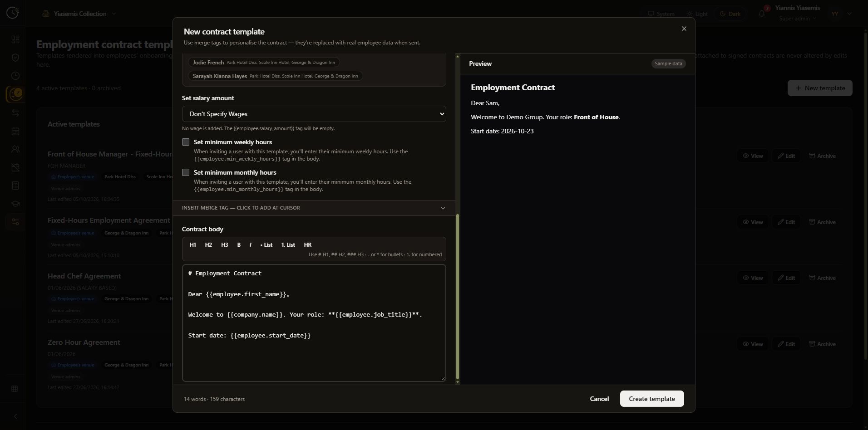Open the dashboard grid icon in sidebar
868x430 pixels.
click(x=15, y=39)
